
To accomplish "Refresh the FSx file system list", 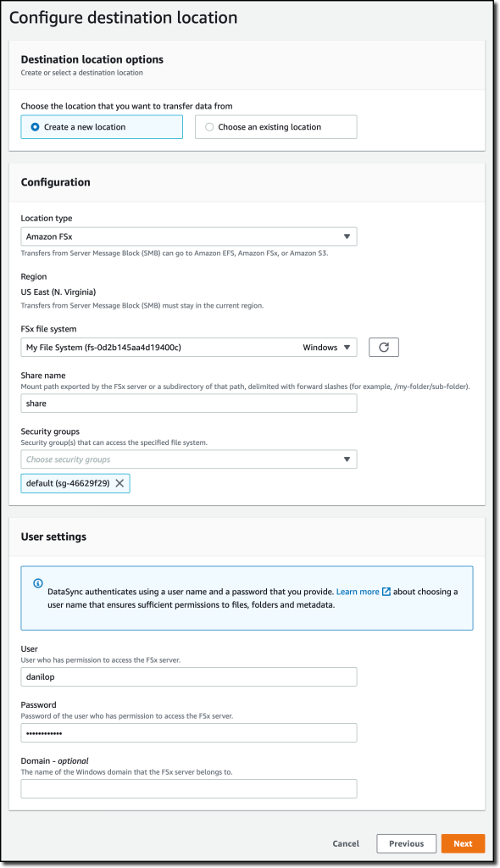I will pyautogui.click(x=384, y=347).
